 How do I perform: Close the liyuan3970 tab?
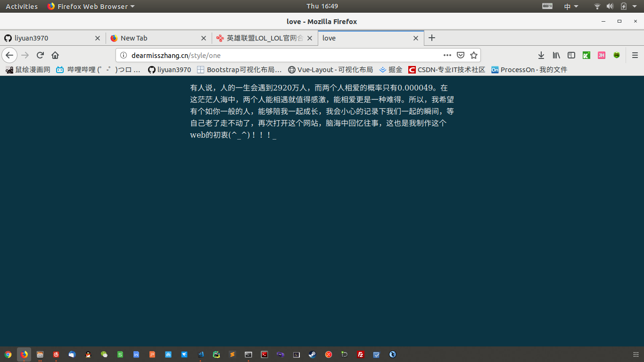[98, 38]
